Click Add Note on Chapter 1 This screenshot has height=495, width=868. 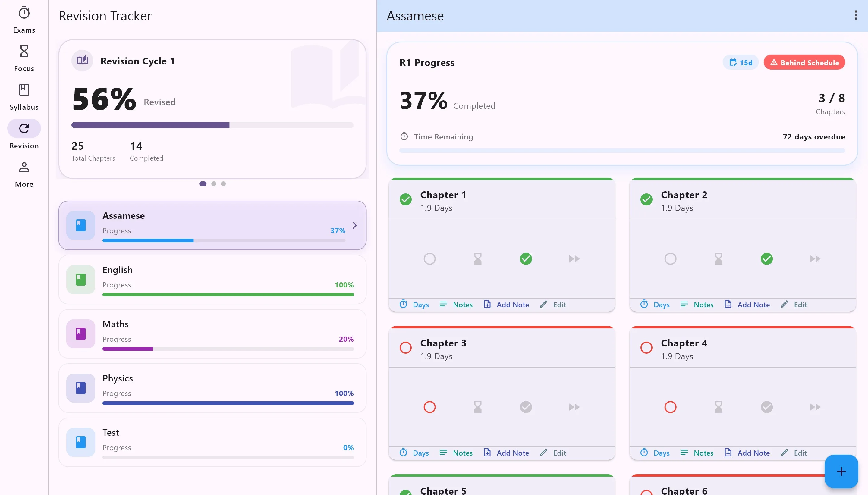(506, 305)
